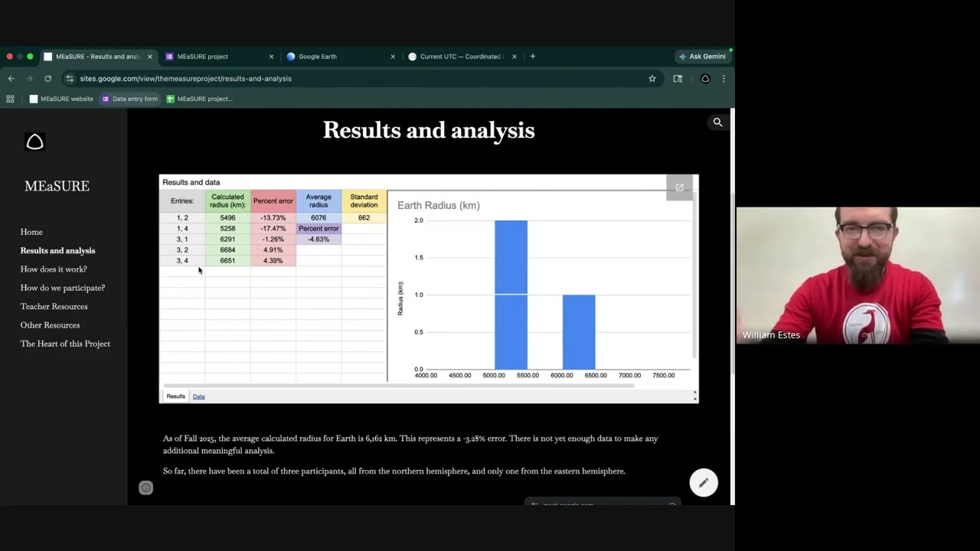Click the William Estes video thumbnail
Screen dimensions: 980x551
(858, 275)
